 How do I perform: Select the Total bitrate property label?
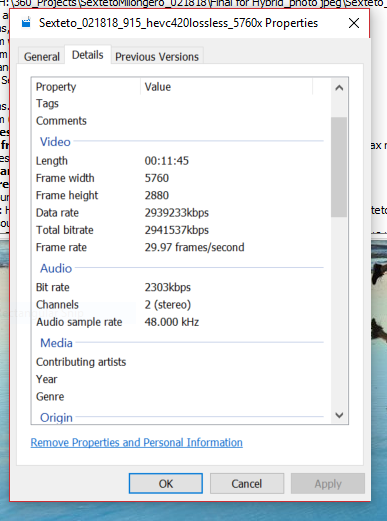65,230
